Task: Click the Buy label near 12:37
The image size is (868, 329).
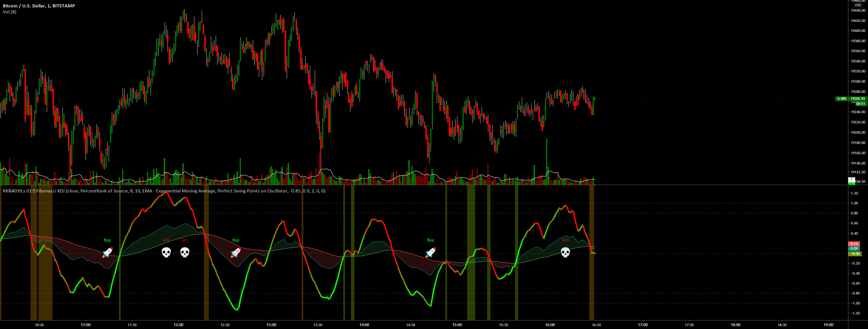Action: pyautogui.click(x=235, y=240)
